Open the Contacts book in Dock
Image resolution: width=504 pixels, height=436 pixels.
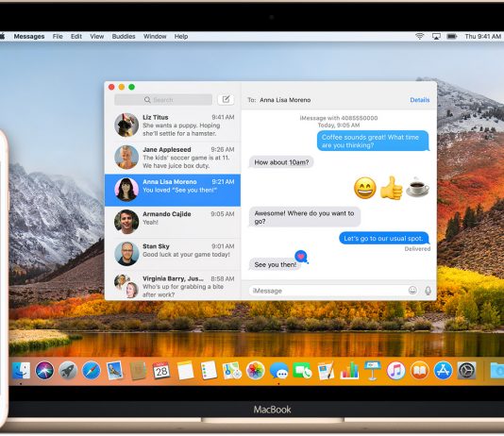[x=138, y=371]
